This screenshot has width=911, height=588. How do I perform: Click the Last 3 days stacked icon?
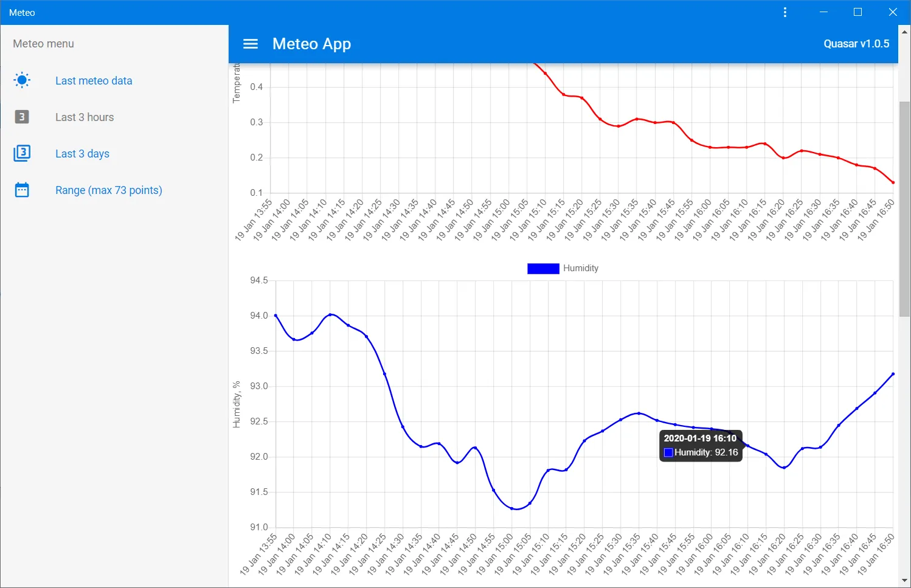pyautogui.click(x=22, y=153)
